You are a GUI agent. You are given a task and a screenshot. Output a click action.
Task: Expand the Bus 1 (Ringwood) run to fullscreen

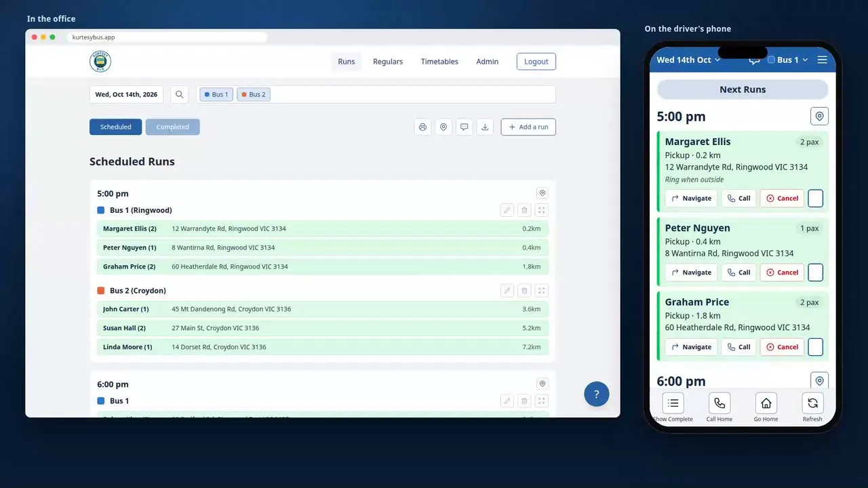pyautogui.click(x=541, y=210)
